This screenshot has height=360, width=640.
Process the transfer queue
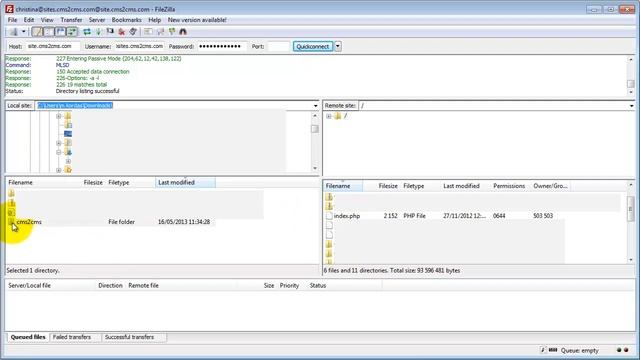tap(98, 31)
